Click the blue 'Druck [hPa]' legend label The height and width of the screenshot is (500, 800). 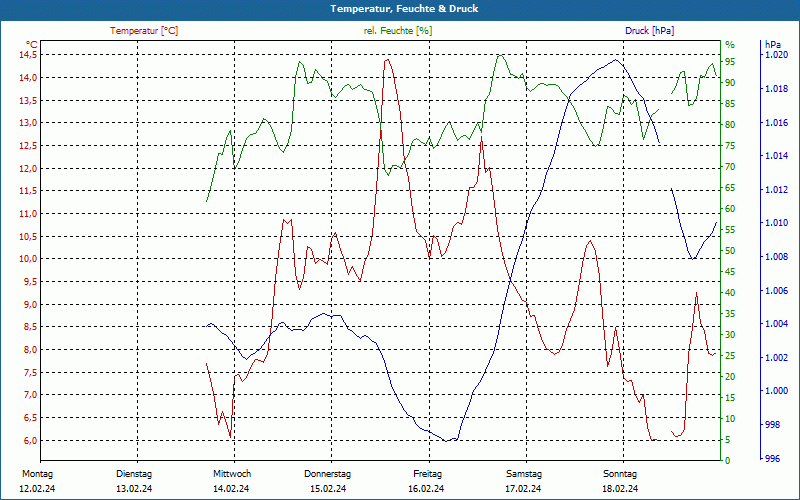pyautogui.click(x=649, y=31)
